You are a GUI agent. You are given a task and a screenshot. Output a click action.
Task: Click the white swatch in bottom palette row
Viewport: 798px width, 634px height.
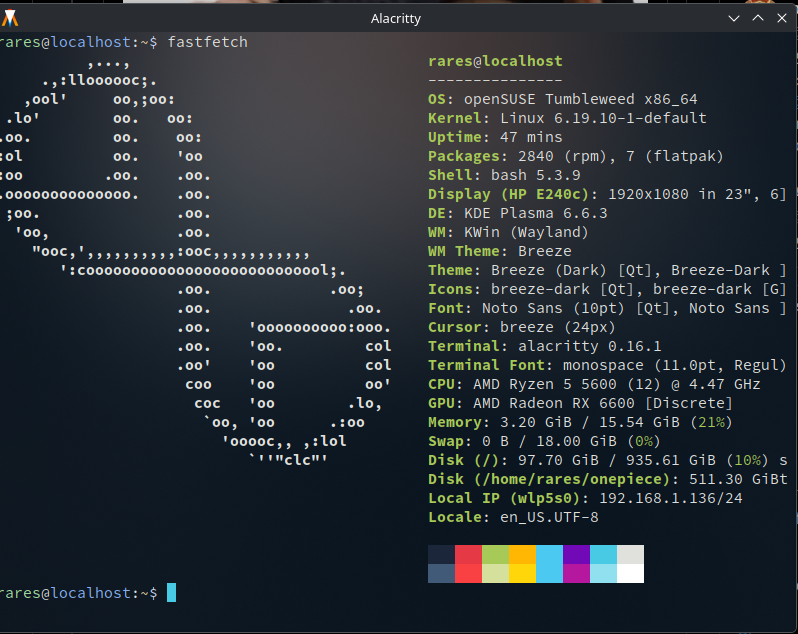(630, 573)
